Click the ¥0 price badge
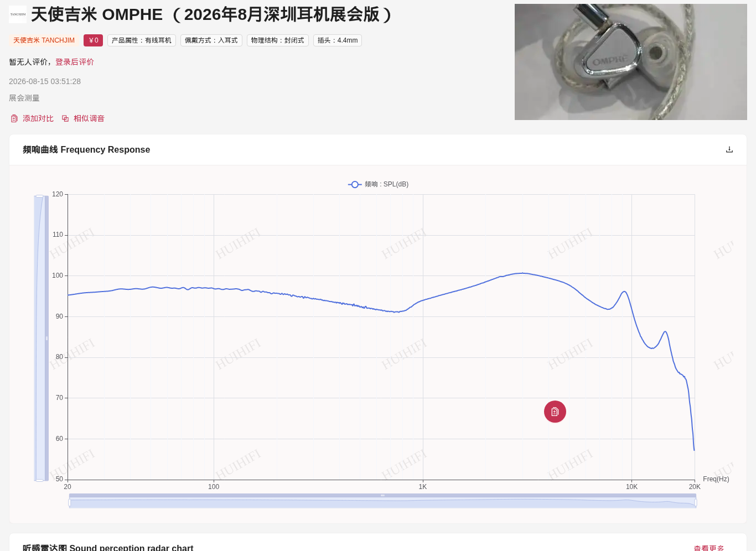 pos(93,40)
